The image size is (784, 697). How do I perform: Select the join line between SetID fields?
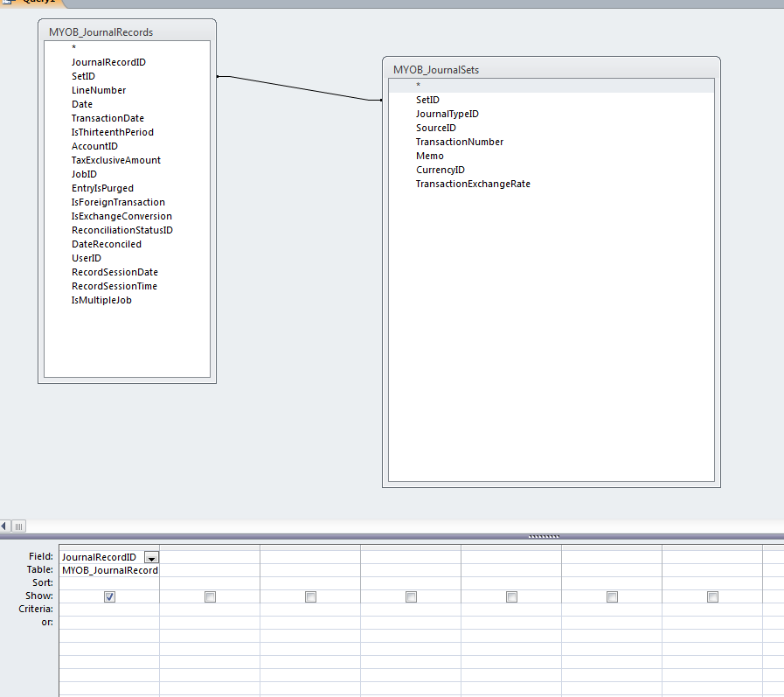[x=300, y=88]
